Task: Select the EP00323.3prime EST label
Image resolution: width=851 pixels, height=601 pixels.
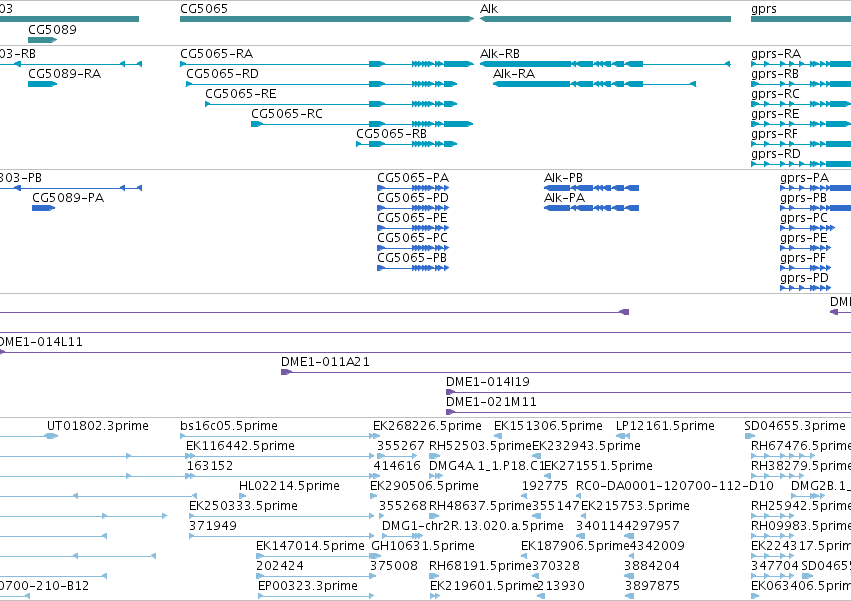Action: click(x=308, y=587)
